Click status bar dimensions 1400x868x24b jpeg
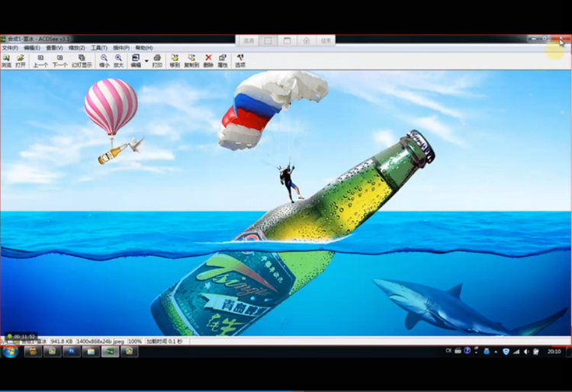Image resolution: width=572 pixels, height=392 pixels. tap(101, 342)
